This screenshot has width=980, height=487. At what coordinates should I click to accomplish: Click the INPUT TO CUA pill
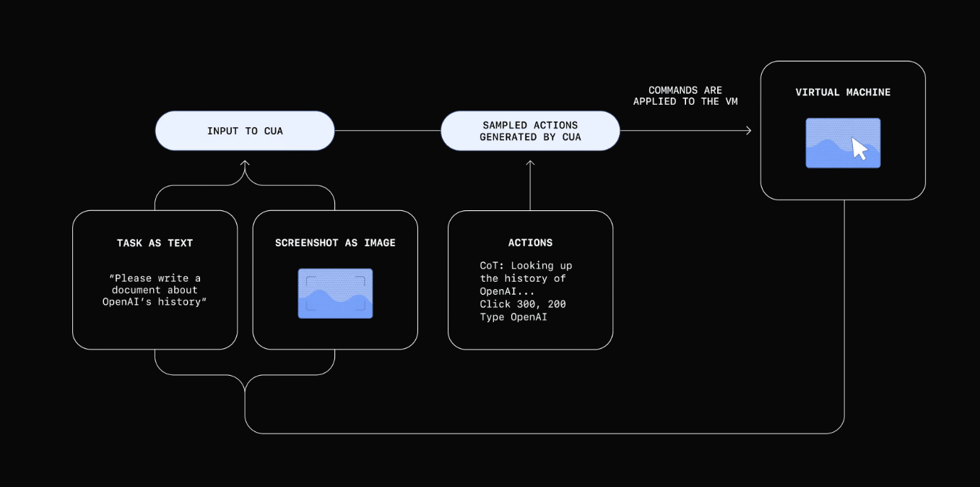tap(245, 131)
